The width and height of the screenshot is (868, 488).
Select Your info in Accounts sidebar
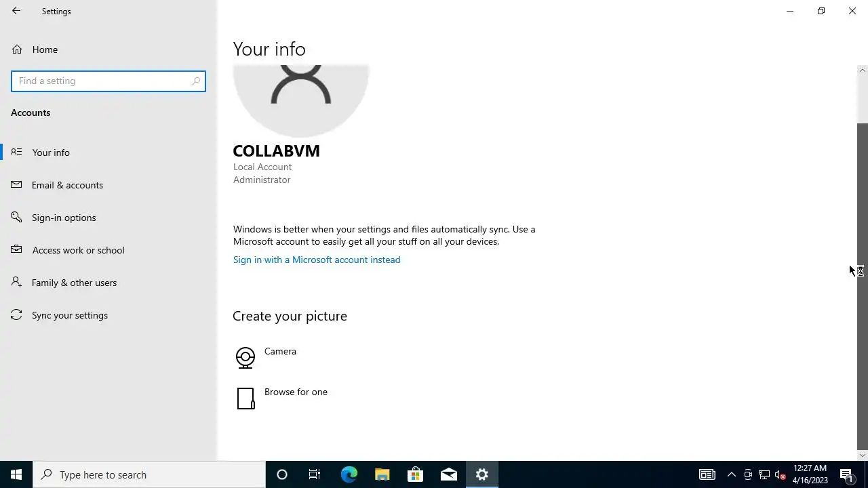pyautogui.click(x=108, y=152)
